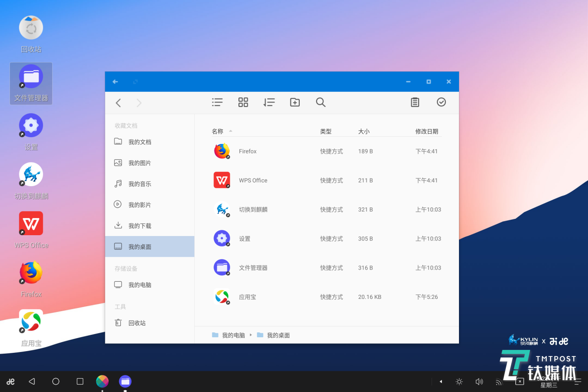This screenshot has width=588, height=392.
Task: Adjust screen brightness from the tray
Action: click(x=459, y=381)
